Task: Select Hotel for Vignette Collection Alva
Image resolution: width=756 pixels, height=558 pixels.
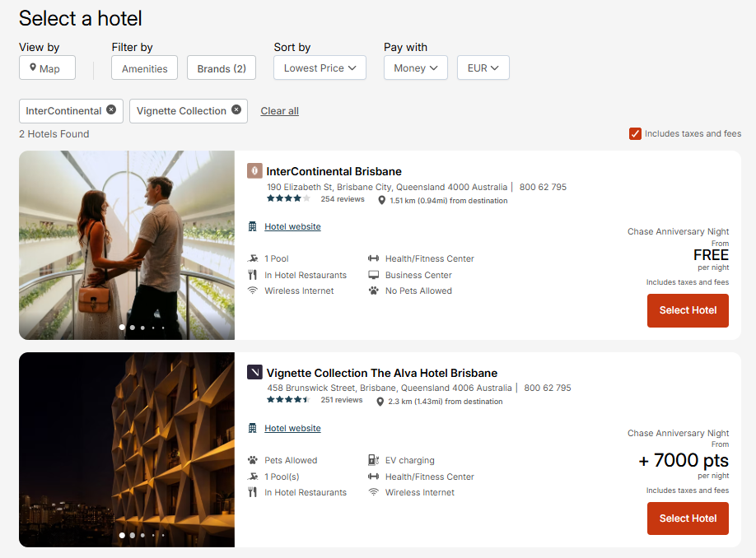Action: [688, 518]
